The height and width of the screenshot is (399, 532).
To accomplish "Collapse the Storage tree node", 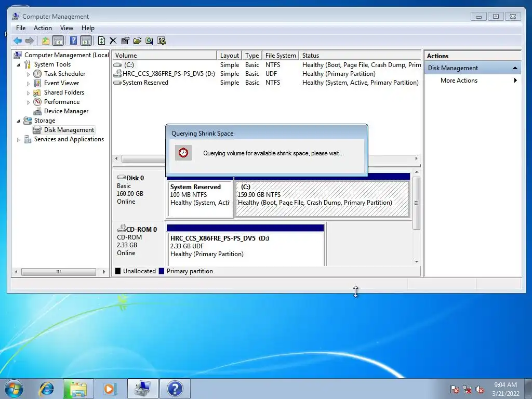I will point(18,121).
